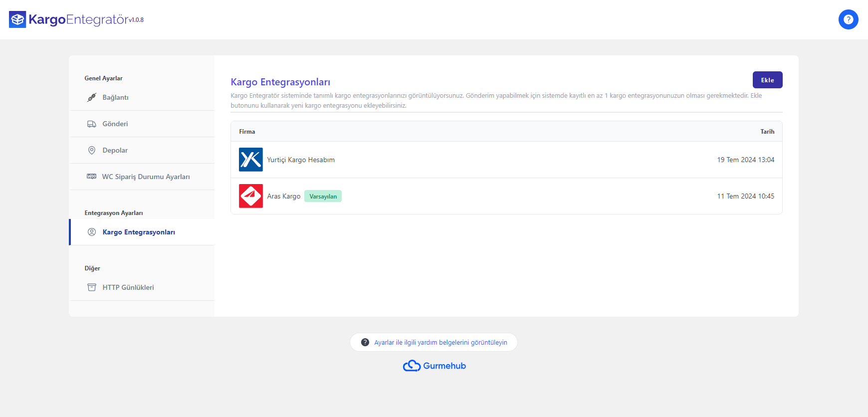Open Ayarlar ile ilgili yardım belgelerini link
This screenshot has height=417, width=868.
[440, 342]
